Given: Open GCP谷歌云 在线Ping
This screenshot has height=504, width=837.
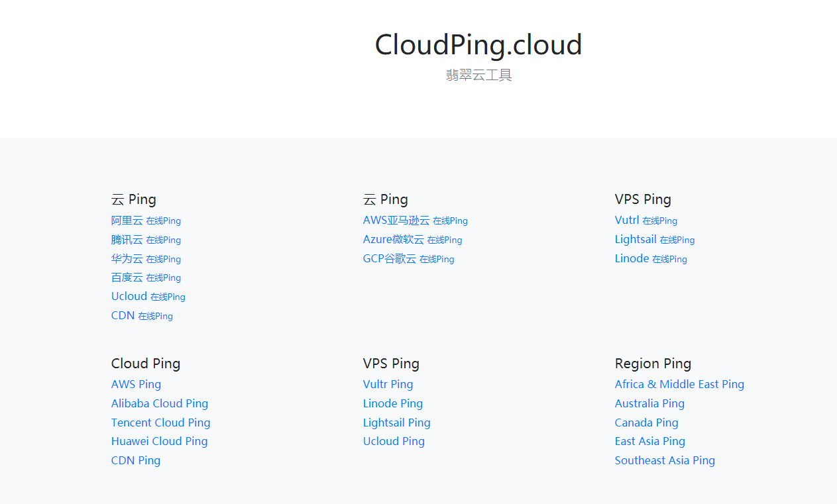Looking at the screenshot, I should point(408,259).
